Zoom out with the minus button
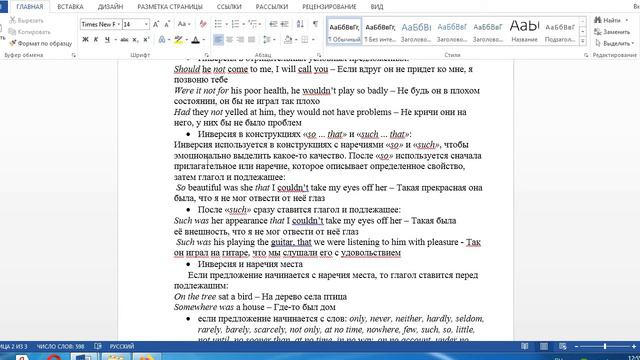The width and height of the screenshot is (640, 360). point(576,346)
